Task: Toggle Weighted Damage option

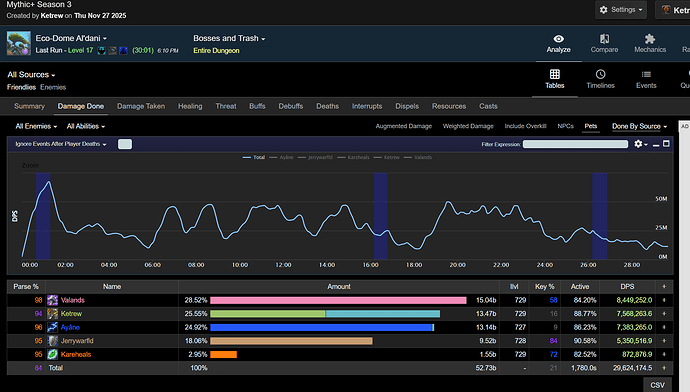Action: coord(468,126)
